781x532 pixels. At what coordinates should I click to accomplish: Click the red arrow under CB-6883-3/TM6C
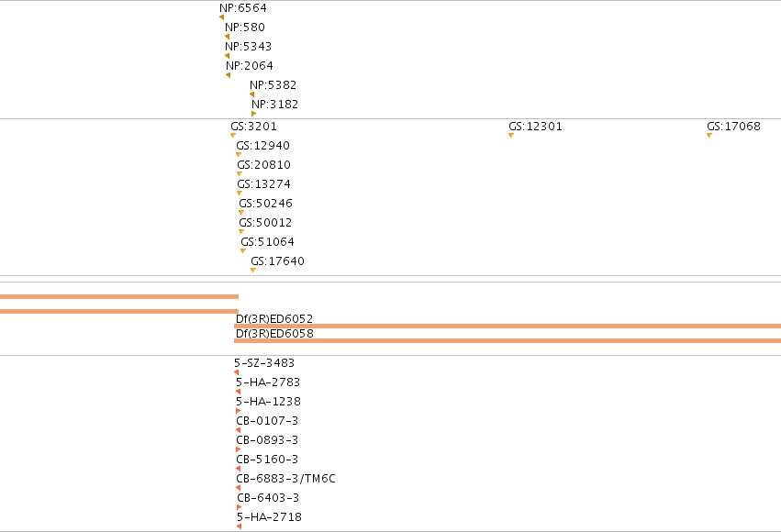click(238, 488)
